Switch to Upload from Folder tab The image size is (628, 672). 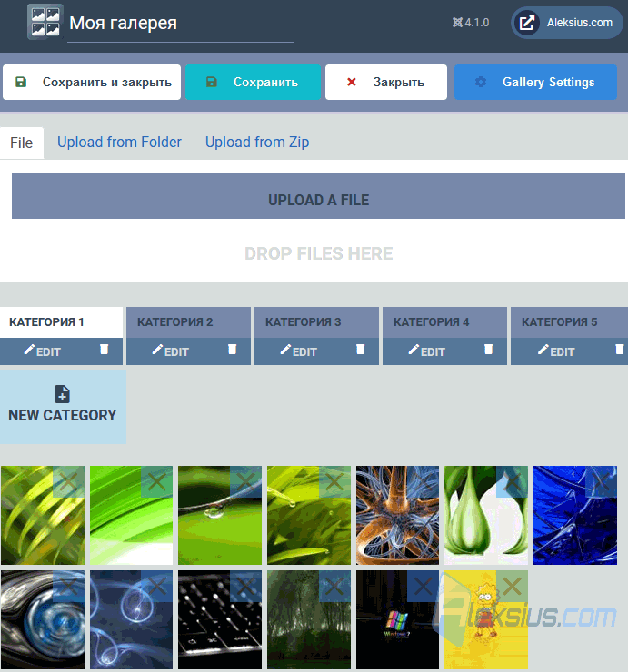tap(119, 143)
